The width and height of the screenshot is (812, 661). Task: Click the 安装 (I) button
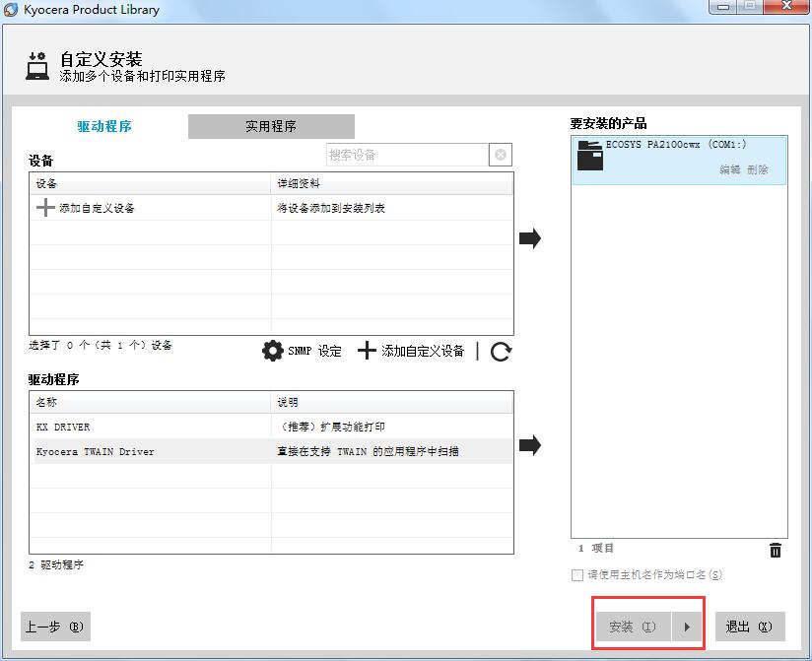tap(633, 627)
